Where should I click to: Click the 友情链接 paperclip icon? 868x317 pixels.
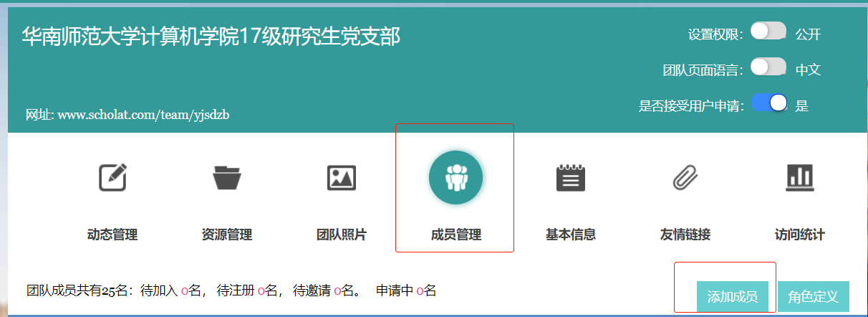tap(685, 177)
